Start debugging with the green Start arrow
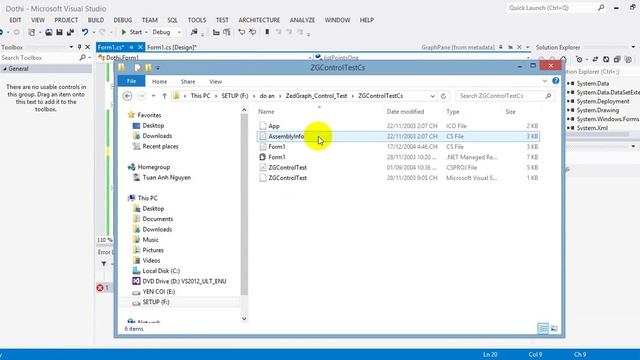Screen dimensions: 640x360 click(x=124, y=32)
